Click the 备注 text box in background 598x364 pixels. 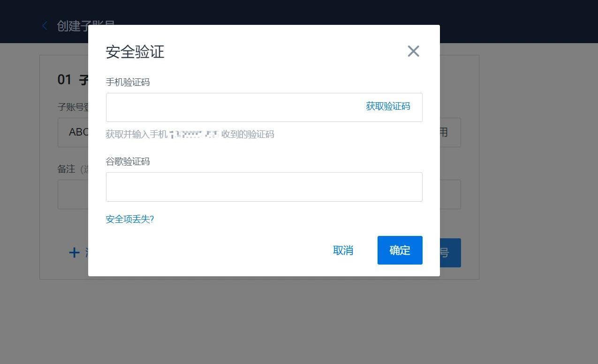[73, 195]
